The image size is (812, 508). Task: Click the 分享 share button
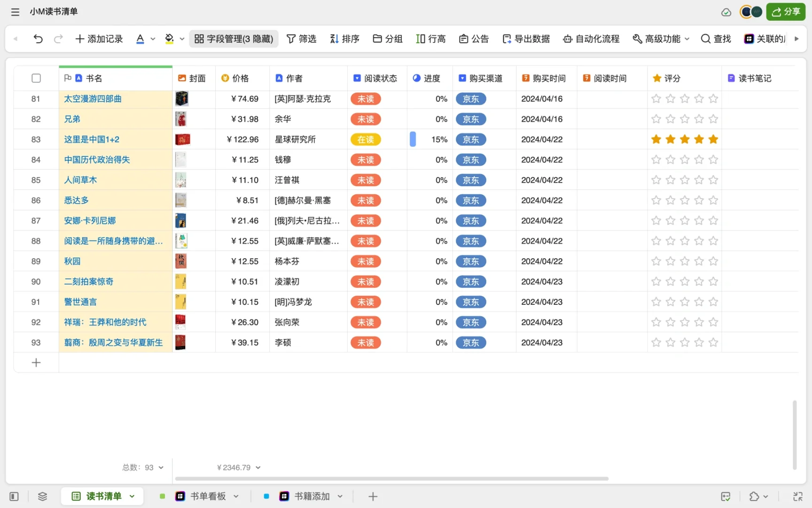pyautogui.click(x=785, y=11)
